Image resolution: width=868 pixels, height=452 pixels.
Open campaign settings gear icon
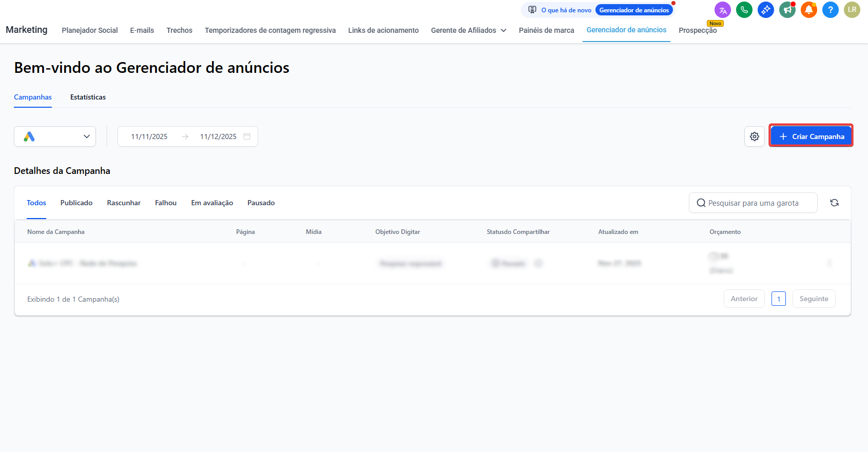(x=754, y=136)
